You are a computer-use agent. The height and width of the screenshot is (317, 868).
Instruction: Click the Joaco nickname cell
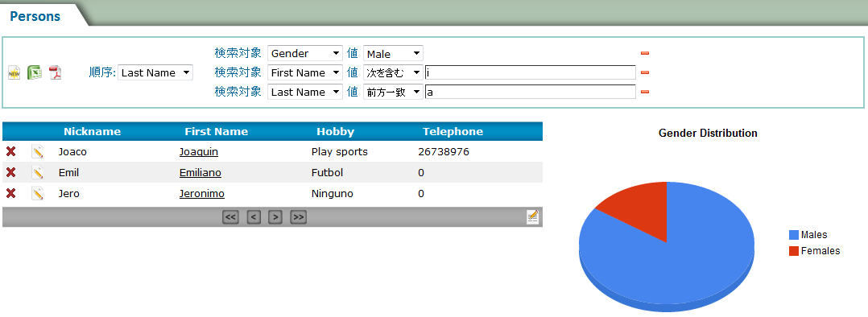(72, 151)
